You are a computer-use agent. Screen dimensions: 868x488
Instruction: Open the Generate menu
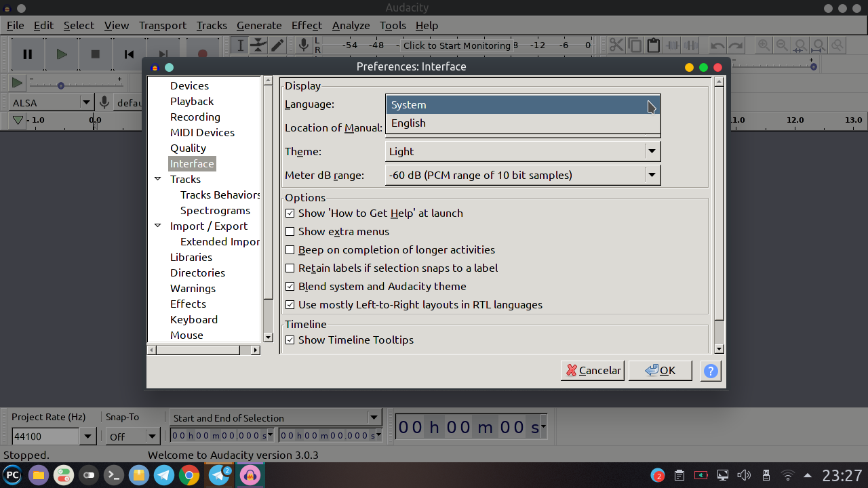[x=259, y=25]
